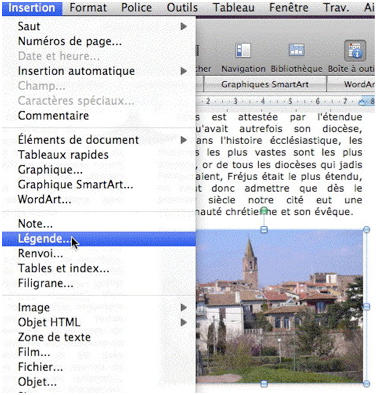Open the Trav. menu
Screen dimensions: 377x395
pyautogui.click(x=336, y=8)
